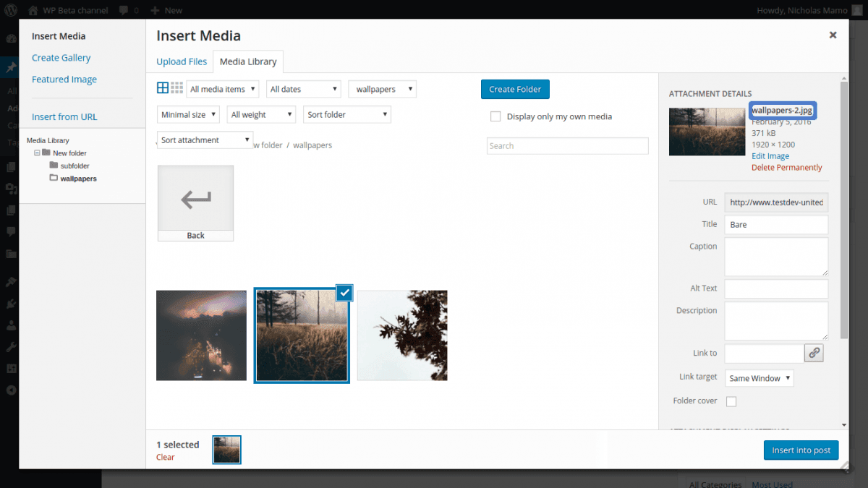Click the Search media input field
This screenshot has height=488, width=868.
567,146
